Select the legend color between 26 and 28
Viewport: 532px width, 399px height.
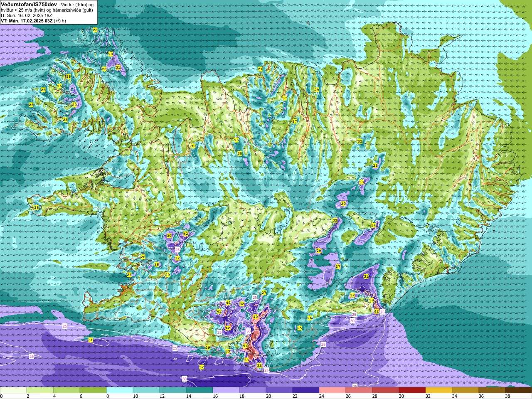tap(359, 390)
